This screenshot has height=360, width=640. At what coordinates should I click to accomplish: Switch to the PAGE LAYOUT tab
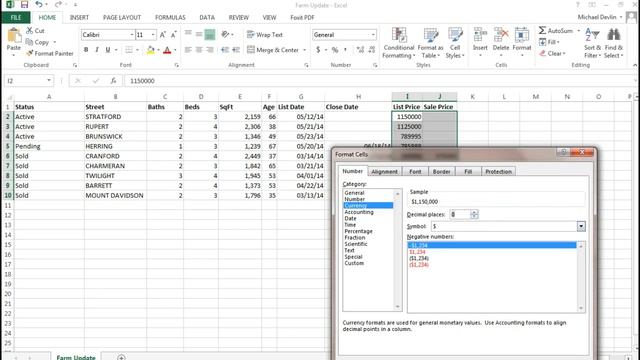click(122, 18)
